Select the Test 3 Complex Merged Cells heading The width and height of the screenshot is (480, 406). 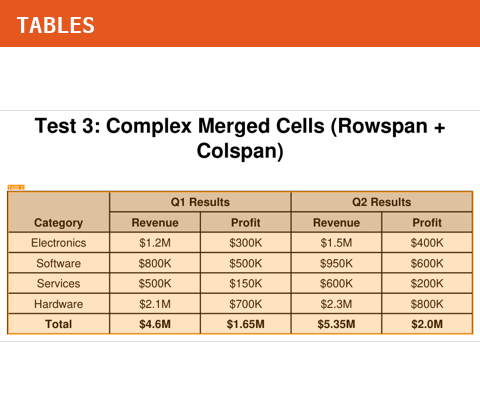click(x=240, y=138)
